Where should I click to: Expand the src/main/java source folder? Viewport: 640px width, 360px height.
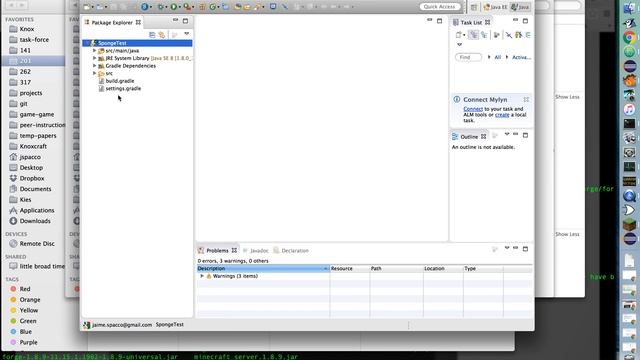click(x=95, y=51)
